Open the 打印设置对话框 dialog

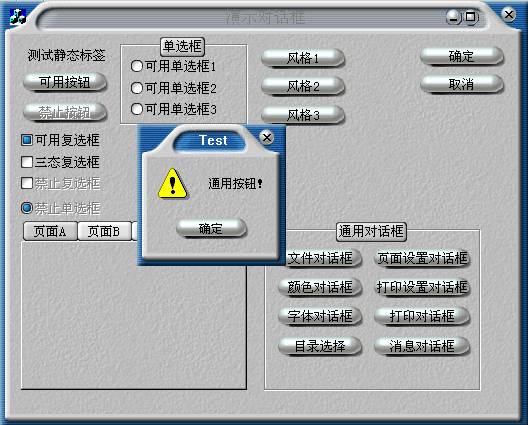422,287
